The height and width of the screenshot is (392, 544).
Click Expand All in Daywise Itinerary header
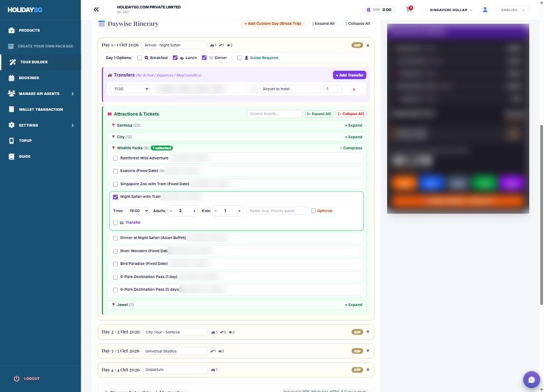click(x=323, y=24)
